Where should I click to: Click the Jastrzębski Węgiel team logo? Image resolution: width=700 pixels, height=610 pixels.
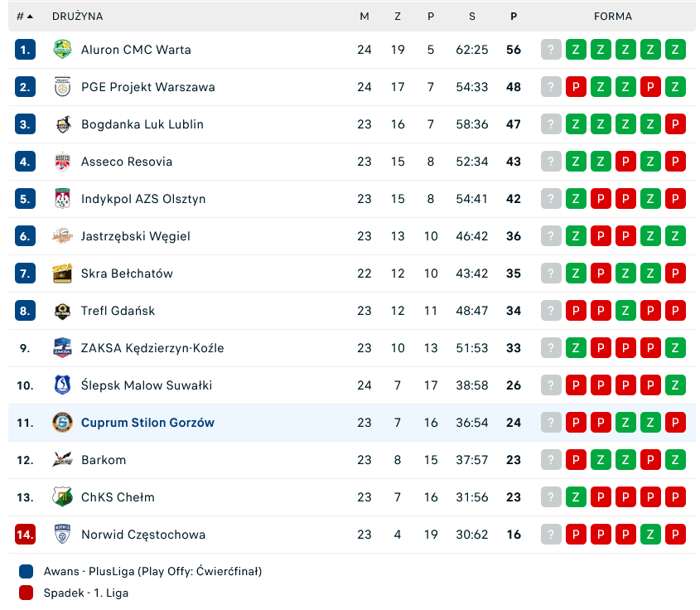point(62,236)
